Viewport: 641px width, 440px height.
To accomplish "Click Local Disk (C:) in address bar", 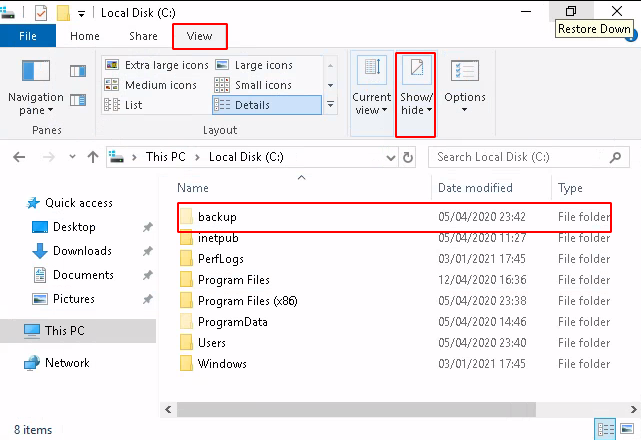I will 246,157.
